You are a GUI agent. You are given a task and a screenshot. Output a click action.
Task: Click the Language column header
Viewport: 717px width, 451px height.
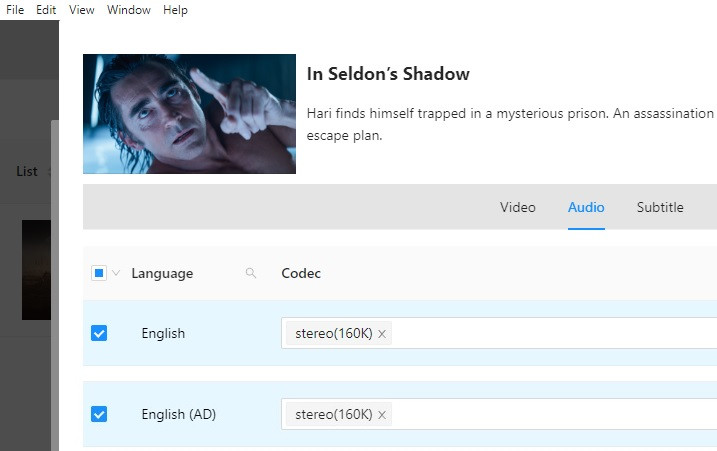(162, 273)
